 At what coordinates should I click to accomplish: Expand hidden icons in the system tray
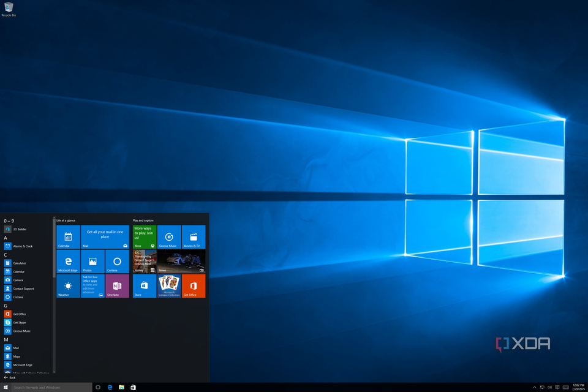tap(535, 387)
